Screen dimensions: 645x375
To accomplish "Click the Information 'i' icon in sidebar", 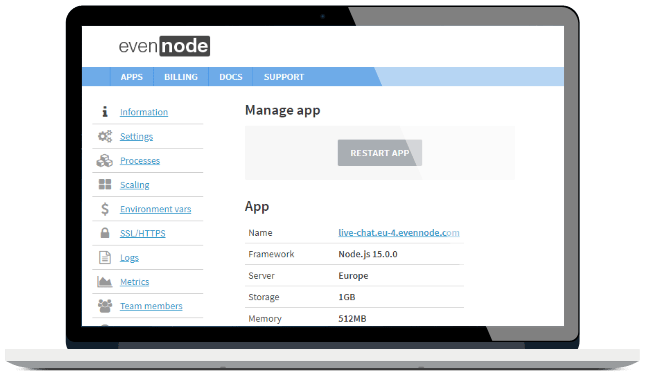I will tap(105, 111).
